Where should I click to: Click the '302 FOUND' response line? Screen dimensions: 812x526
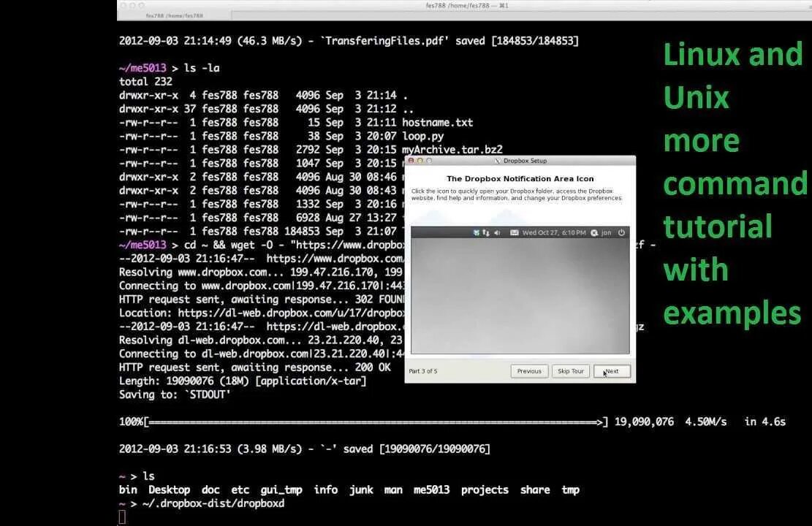point(262,300)
